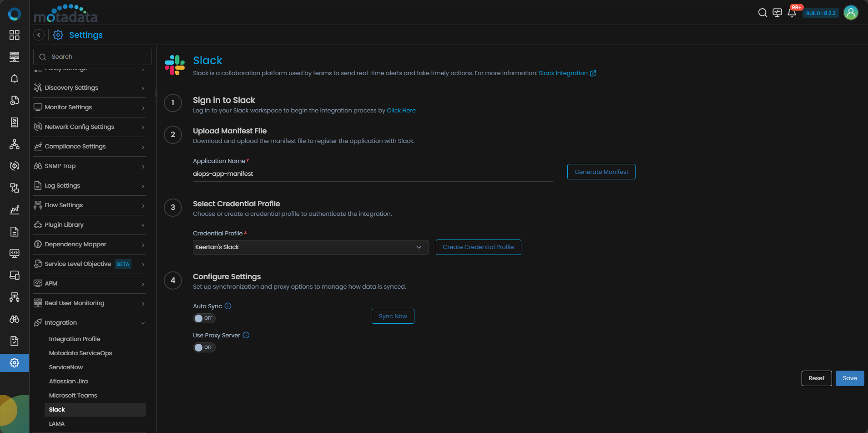Click the Sign in to Slack heading
The height and width of the screenshot is (433, 868).
pos(224,100)
